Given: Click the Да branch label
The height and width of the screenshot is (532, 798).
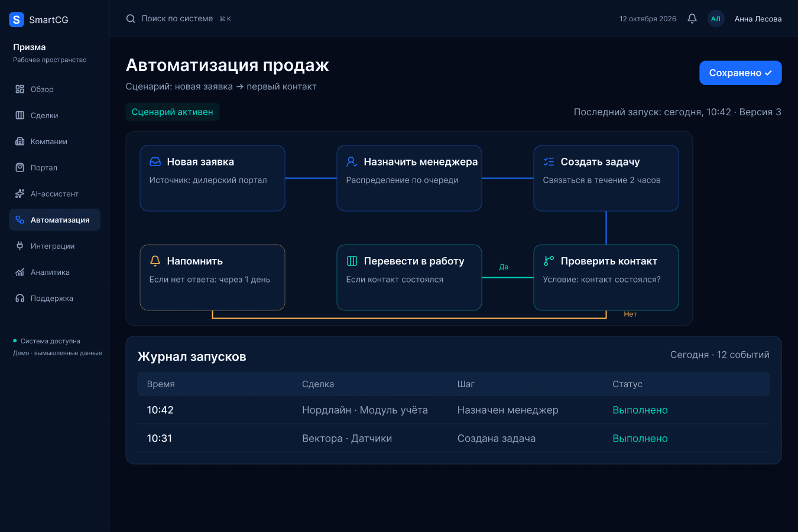Looking at the screenshot, I should [x=504, y=267].
